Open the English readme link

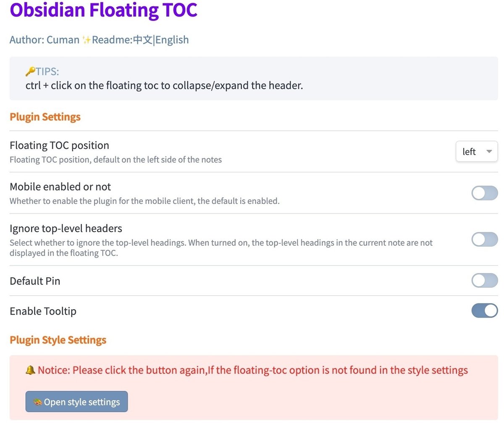tap(173, 39)
